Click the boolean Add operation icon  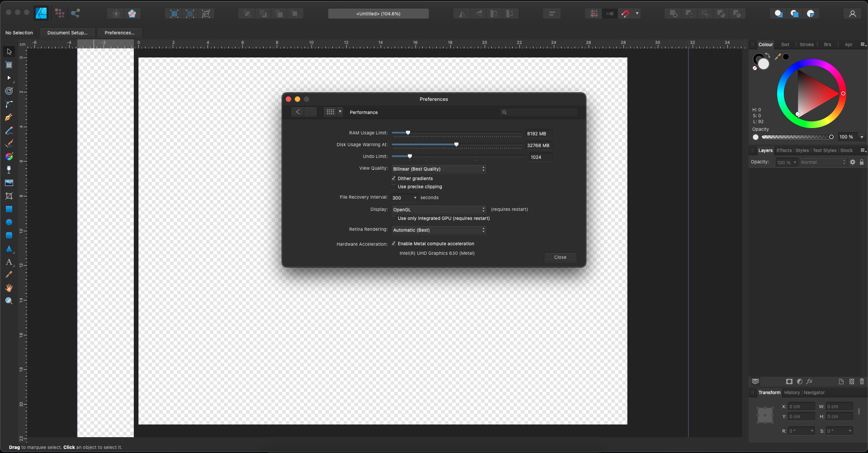674,14
